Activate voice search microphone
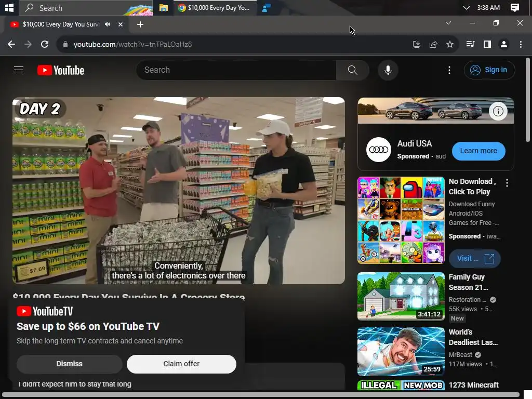Screen dimensions: 532x399 click(x=388, y=70)
